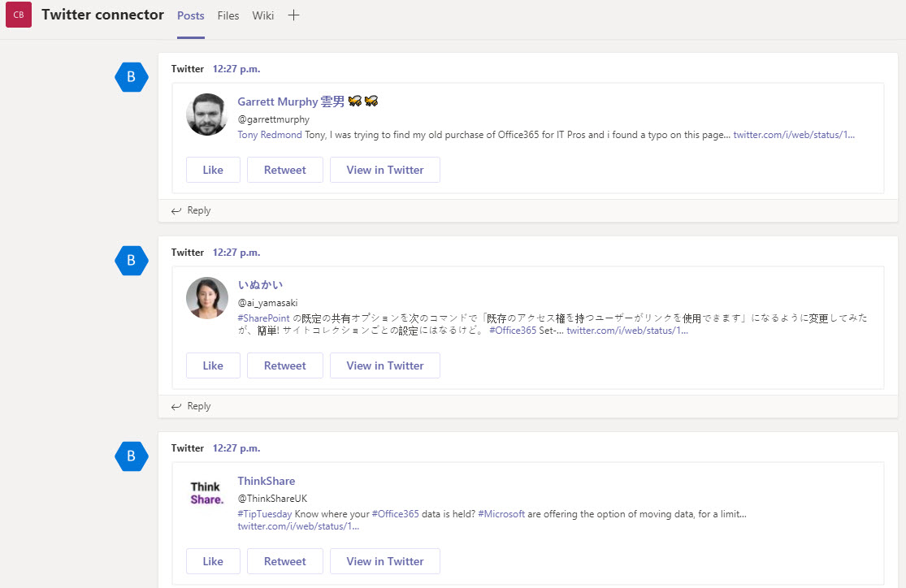906x588 pixels.
Task: Open the ThinkShare name link
Action: click(267, 481)
